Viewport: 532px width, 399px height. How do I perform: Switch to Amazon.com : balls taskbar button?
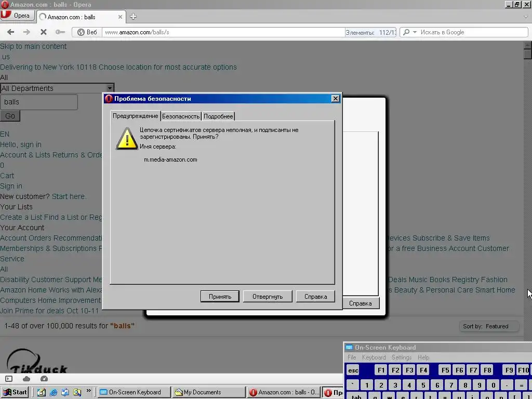(283, 392)
